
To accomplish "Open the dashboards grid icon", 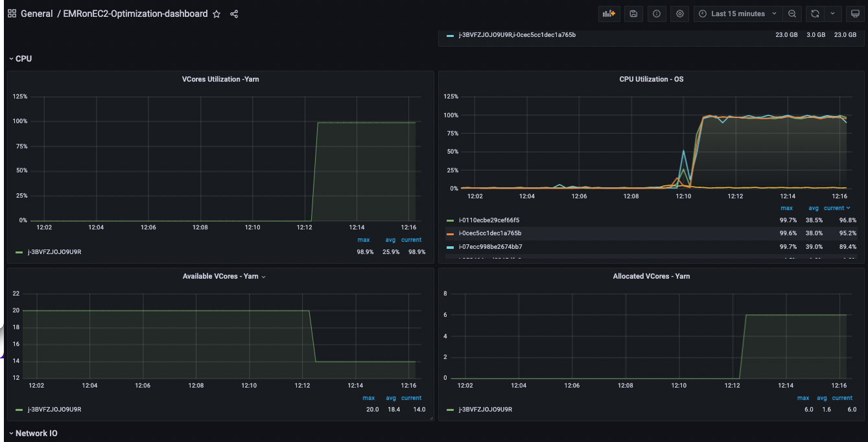I will click(12, 14).
